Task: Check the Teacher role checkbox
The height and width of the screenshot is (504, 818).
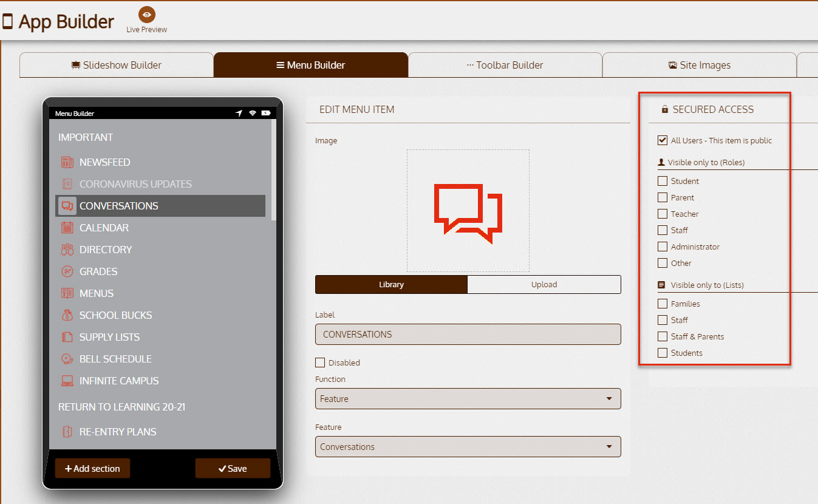Action: (x=663, y=214)
